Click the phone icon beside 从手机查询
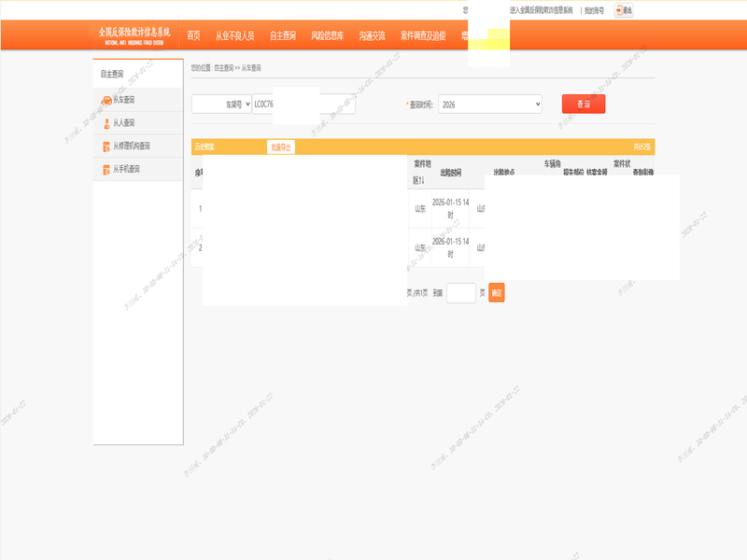Image resolution: width=747 pixels, height=560 pixels. [x=106, y=170]
